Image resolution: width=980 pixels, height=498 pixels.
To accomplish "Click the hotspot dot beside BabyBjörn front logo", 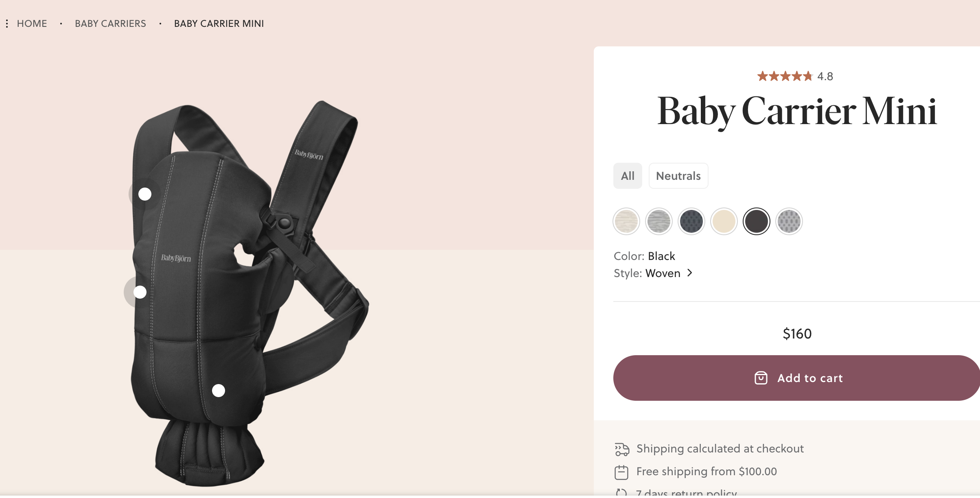I will click(x=140, y=292).
